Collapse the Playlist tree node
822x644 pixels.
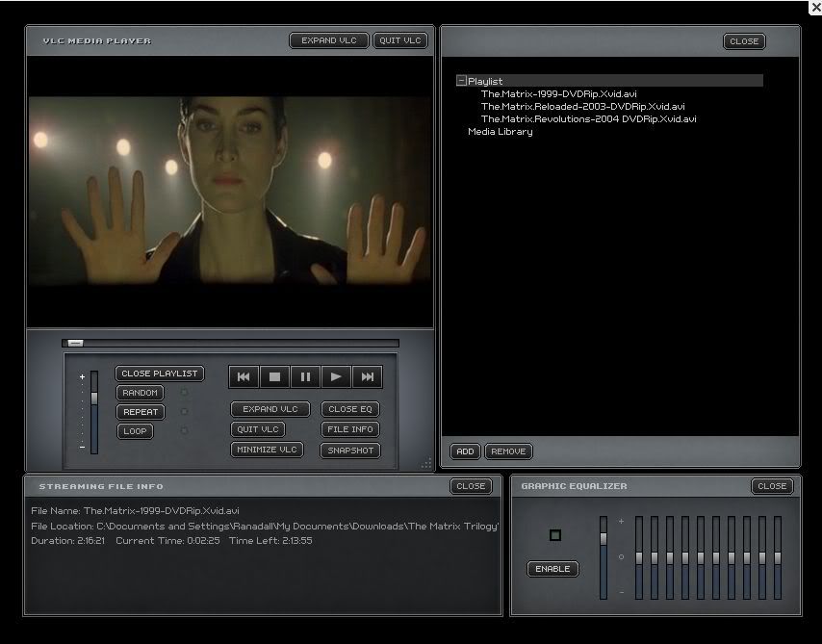461,82
